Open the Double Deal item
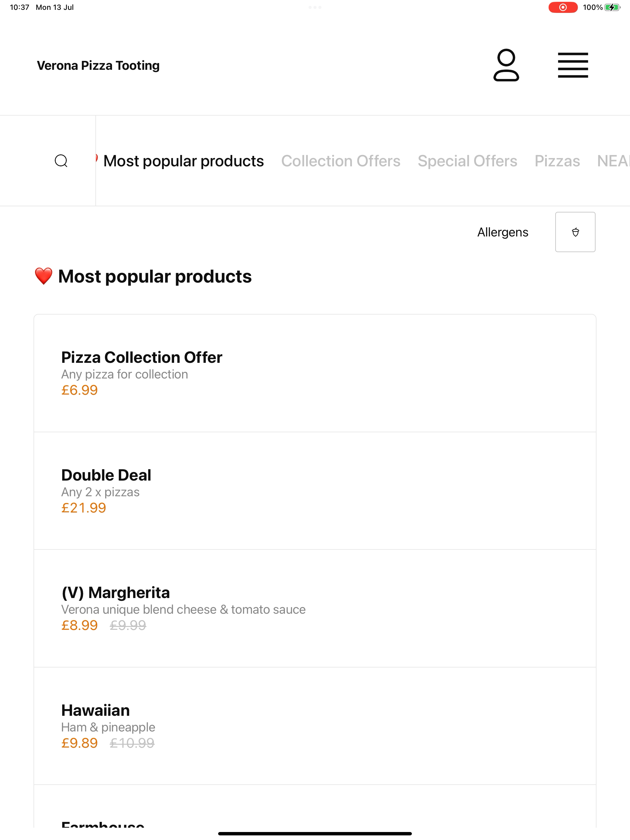630x840 pixels. click(315, 491)
